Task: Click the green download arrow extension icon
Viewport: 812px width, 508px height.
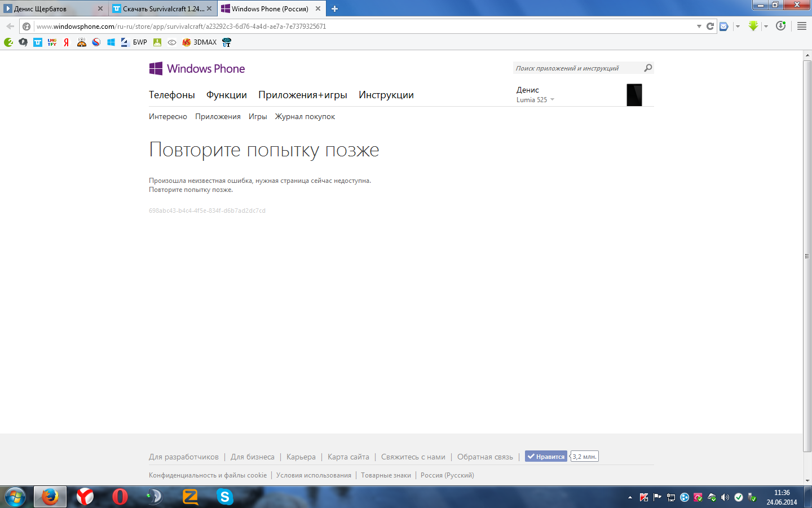Action: click(753, 26)
